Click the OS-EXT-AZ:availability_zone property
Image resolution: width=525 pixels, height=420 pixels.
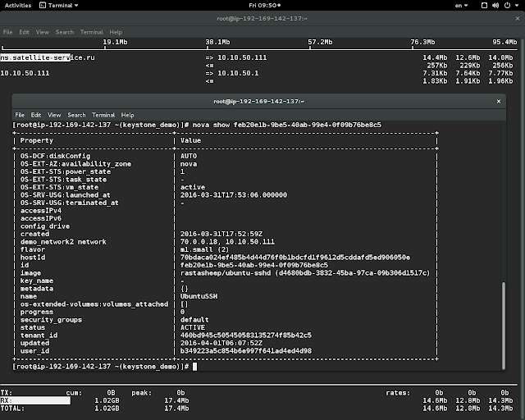(x=75, y=164)
